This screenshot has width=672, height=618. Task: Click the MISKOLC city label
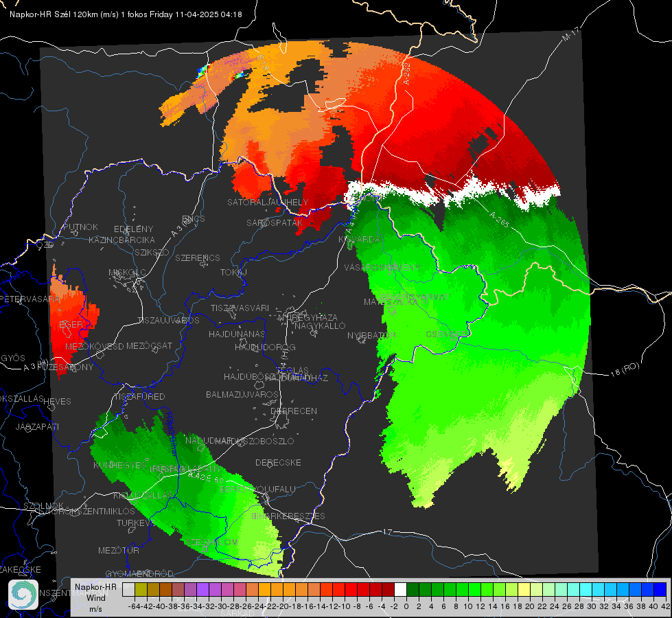tap(127, 273)
